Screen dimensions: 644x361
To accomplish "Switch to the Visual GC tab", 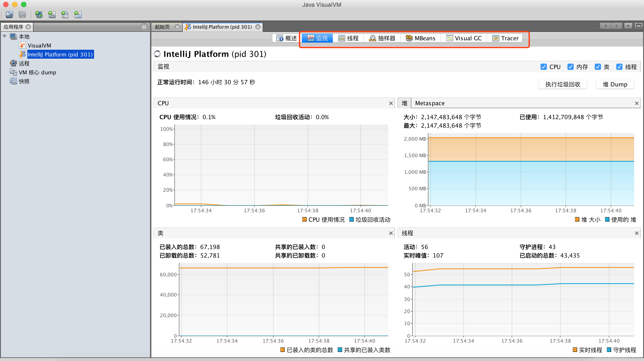I will coord(464,38).
